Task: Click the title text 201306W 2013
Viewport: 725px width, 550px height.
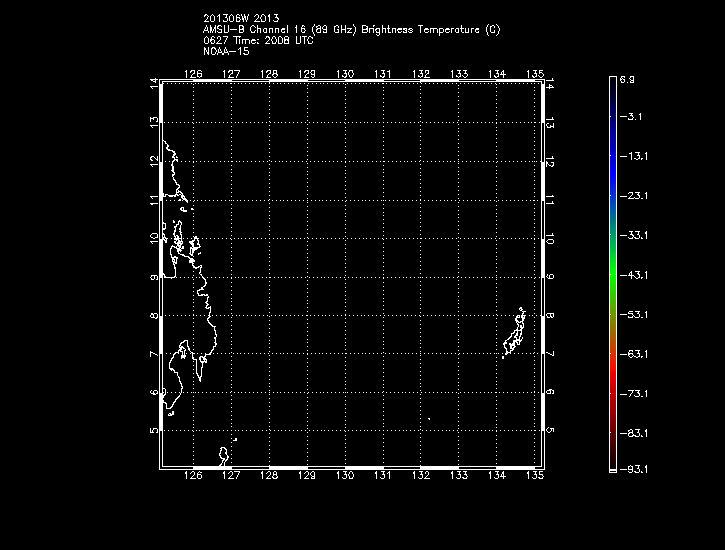Action: (240, 18)
